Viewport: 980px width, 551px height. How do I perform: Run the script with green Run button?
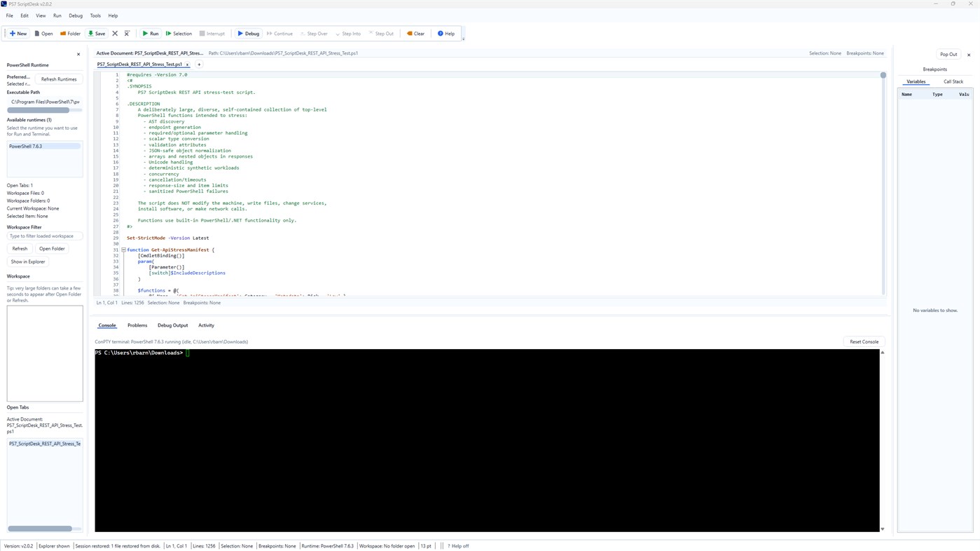tap(151, 34)
